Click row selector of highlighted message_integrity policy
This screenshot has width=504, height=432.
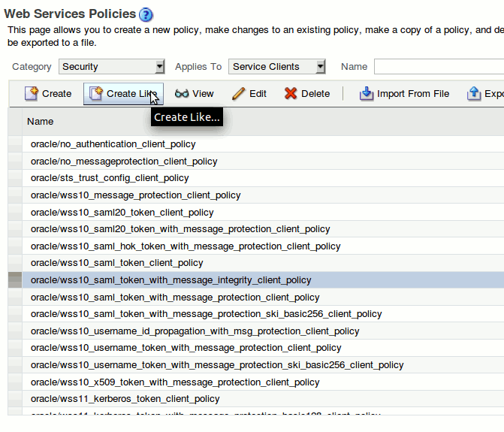[14, 280]
